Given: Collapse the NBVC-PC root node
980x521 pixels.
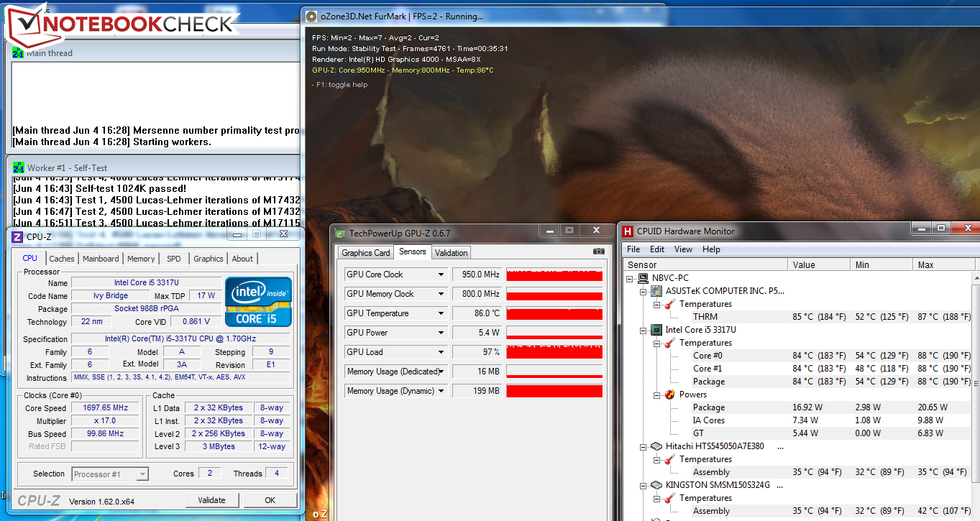Looking at the screenshot, I should click(631, 278).
